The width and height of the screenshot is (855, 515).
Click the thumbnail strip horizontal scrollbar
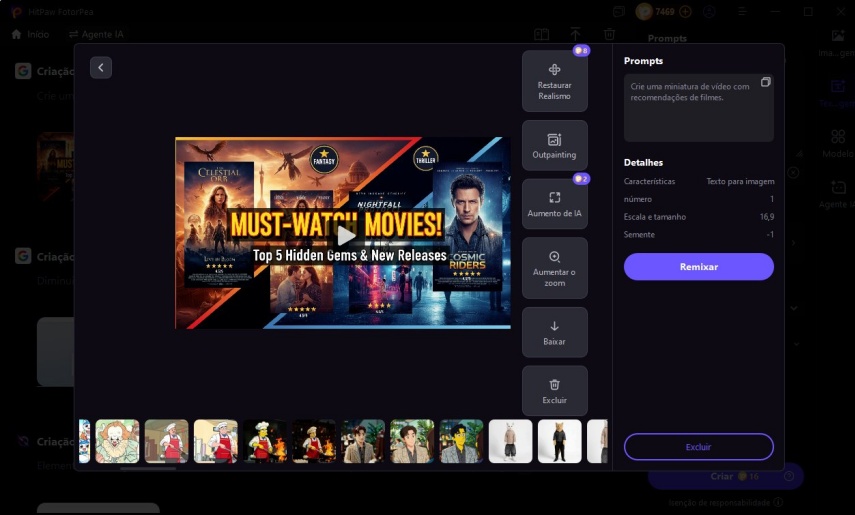pyautogui.click(x=148, y=468)
